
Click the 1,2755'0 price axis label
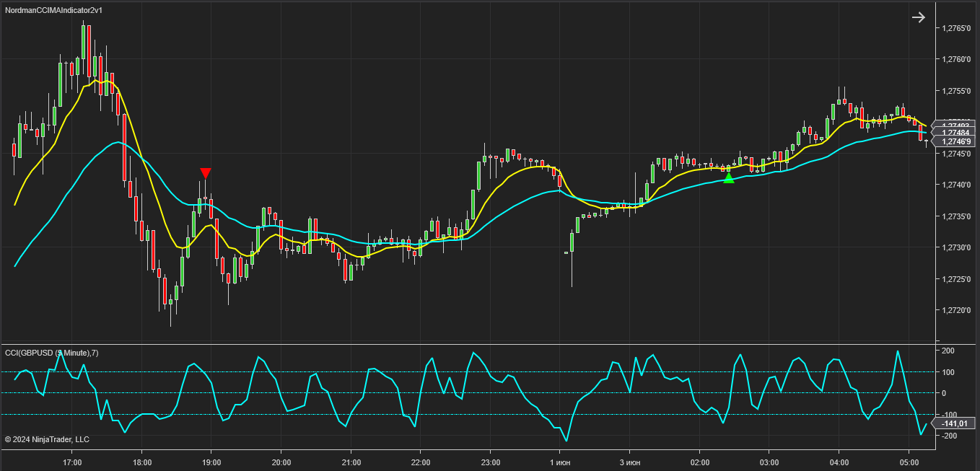coord(955,91)
